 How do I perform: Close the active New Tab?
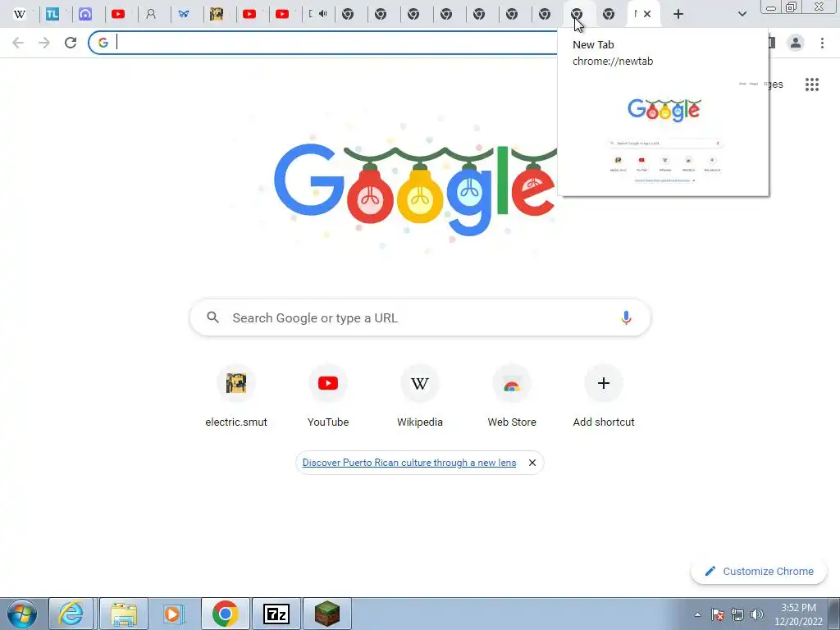tap(647, 14)
